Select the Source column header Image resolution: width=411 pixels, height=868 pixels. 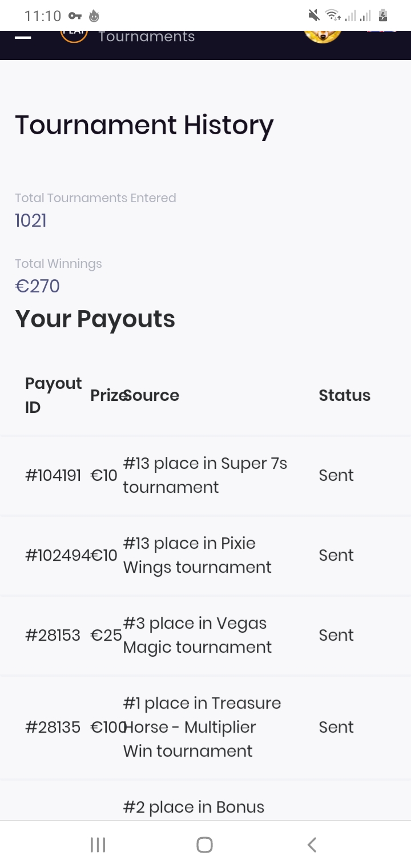[x=152, y=395]
